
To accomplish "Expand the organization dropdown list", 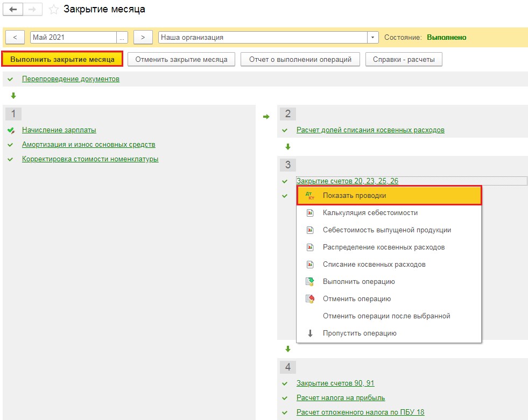I will click(373, 38).
